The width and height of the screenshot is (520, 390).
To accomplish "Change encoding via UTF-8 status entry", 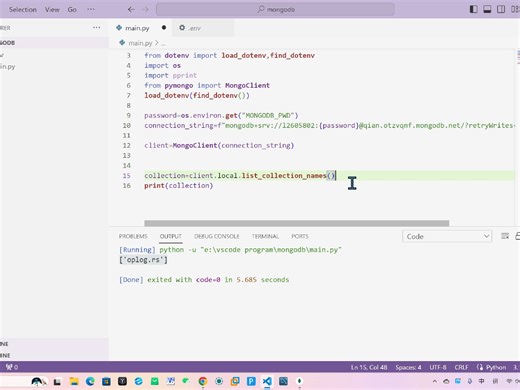I will coord(438,367).
